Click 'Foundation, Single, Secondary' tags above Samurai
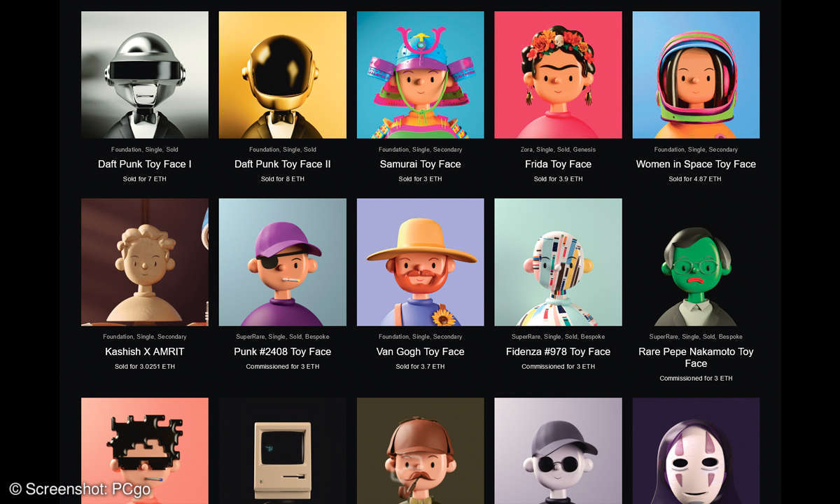The width and height of the screenshot is (840, 504). (420, 150)
